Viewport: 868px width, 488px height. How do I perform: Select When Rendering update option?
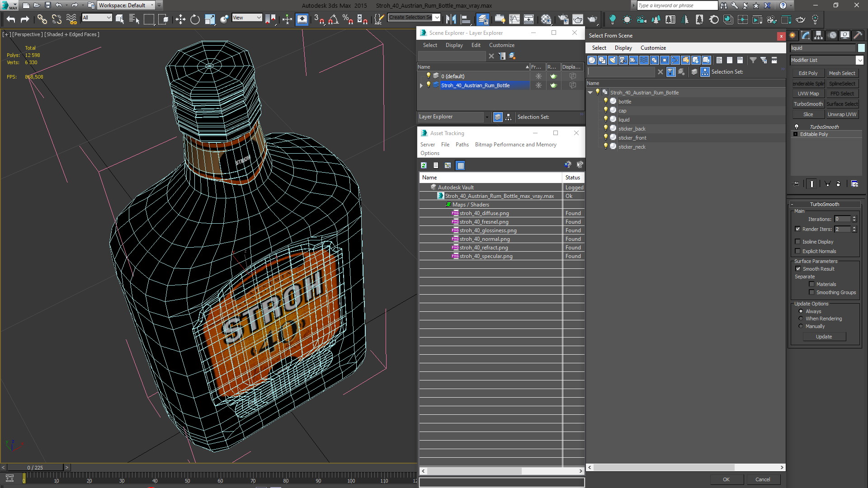point(801,319)
